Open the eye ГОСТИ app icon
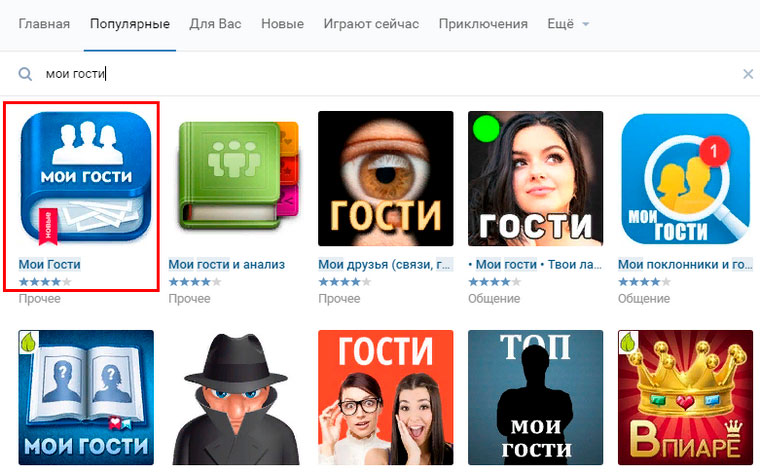This screenshot has height=474, width=760. 386,178
